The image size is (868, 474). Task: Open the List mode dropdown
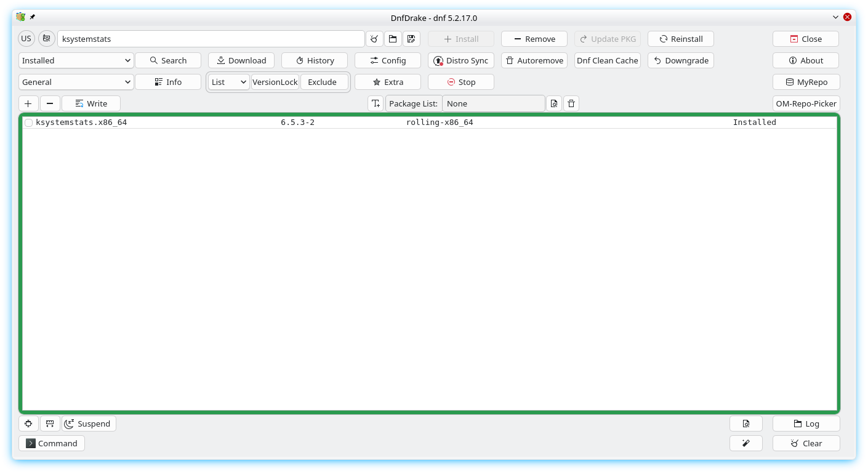pyautogui.click(x=228, y=82)
